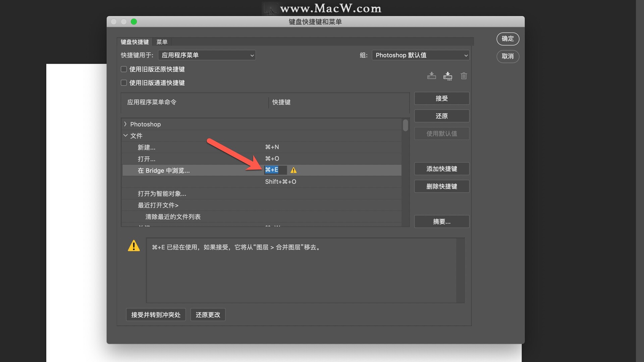Click the 还原更改 button
This screenshot has width=644, height=362.
pyautogui.click(x=208, y=314)
